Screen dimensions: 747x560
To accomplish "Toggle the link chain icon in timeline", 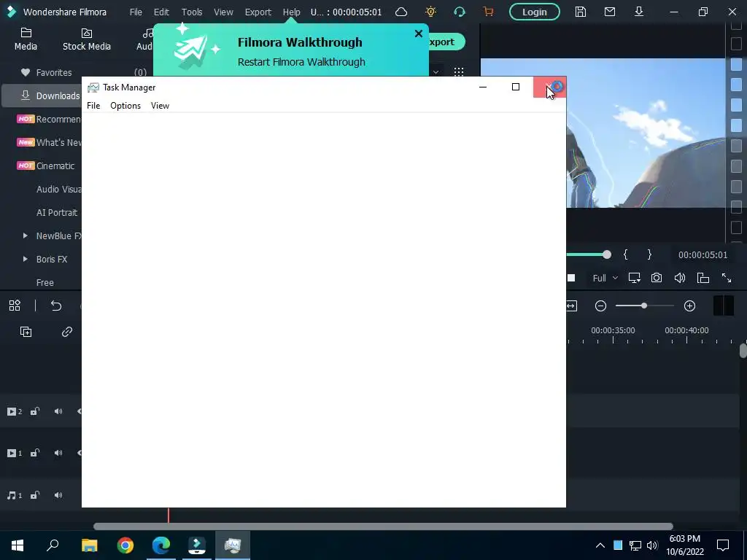I will coord(66,332).
